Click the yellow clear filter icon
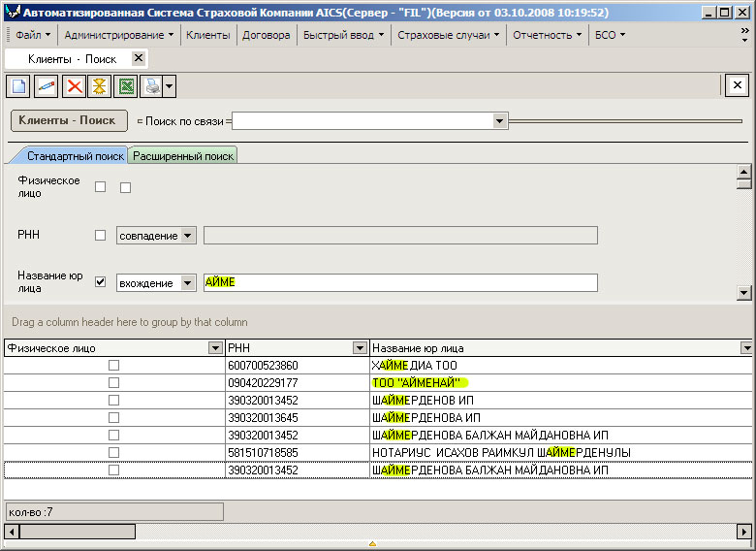This screenshot has width=756, height=551. point(99,86)
